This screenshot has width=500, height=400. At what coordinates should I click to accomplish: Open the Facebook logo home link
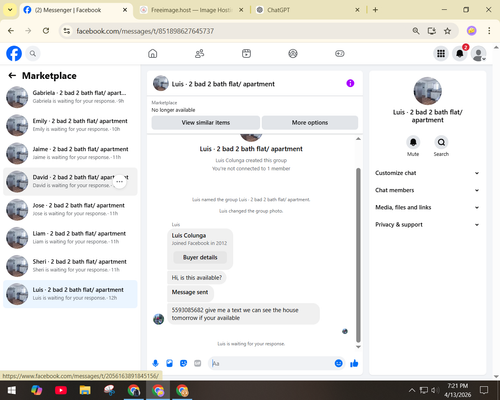click(x=14, y=53)
